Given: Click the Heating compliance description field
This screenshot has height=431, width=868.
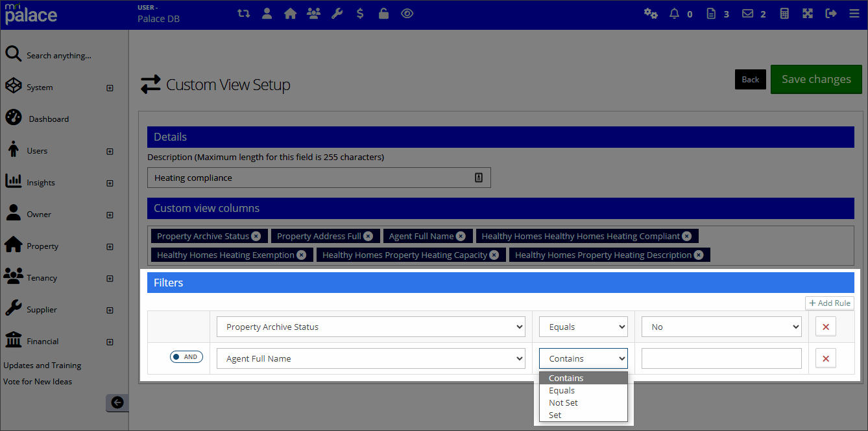Looking at the screenshot, I should [319, 178].
